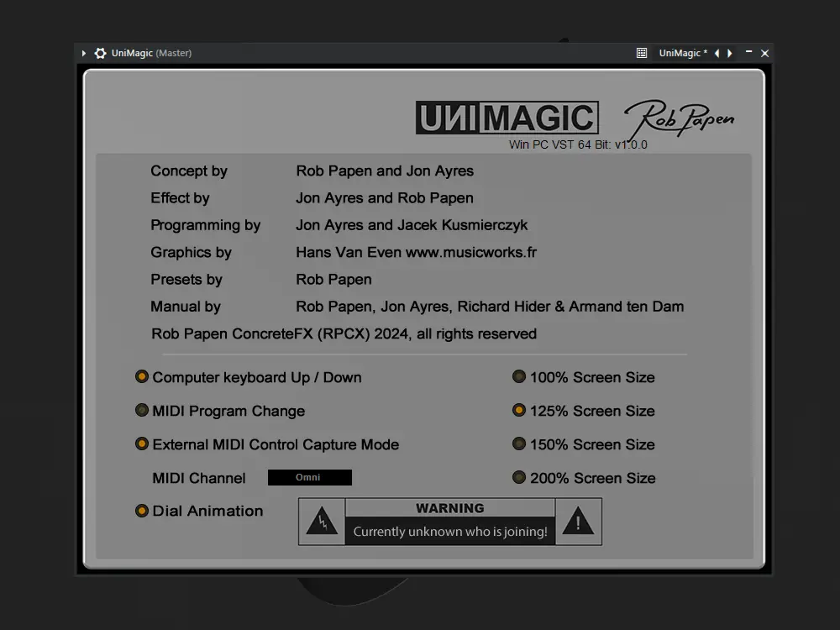The image size is (840, 630).
Task: Select 100% Screen Size
Action: (518, 376)
